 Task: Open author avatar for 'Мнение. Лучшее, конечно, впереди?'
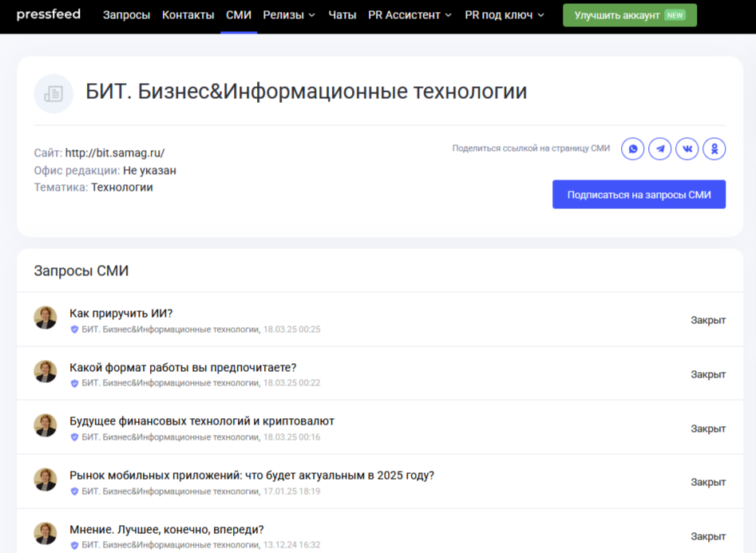(46, 534)
